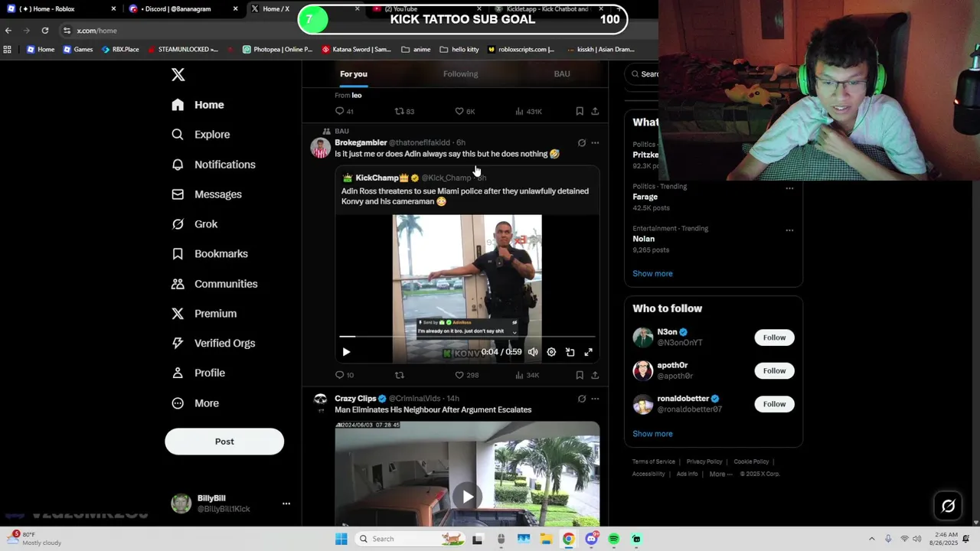Switch to the BAU tab
The width and height of the screenshot is (980, 551).
(x=562, y=73)
